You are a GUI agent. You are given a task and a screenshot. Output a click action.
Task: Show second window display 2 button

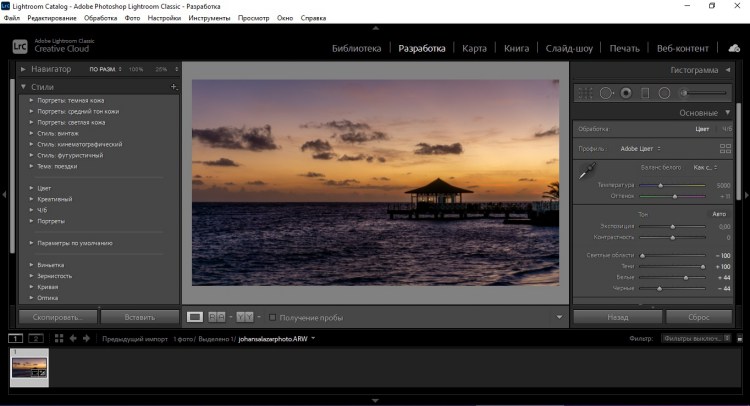[36, 339]
